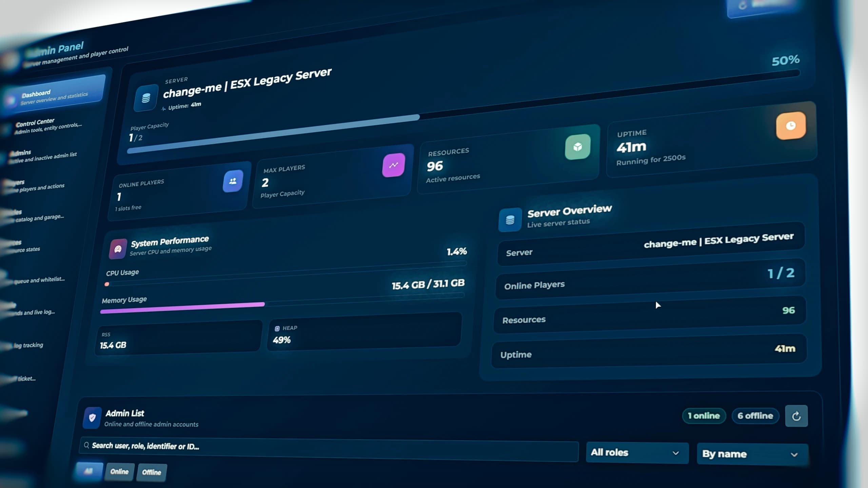Focus the Search user, role, identifier field
The height and width of the screenshot is (488, 868).
[x=329, y=449]
